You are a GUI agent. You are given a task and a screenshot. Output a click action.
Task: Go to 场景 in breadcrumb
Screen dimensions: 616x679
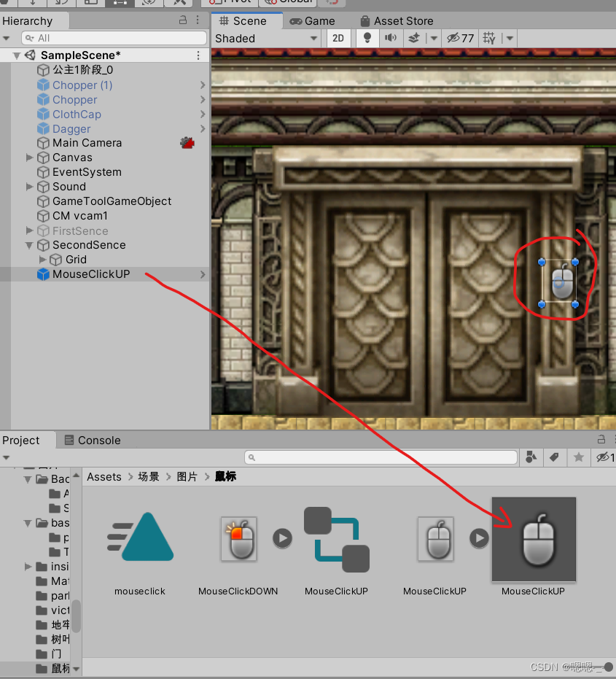(x=149, y=477)
